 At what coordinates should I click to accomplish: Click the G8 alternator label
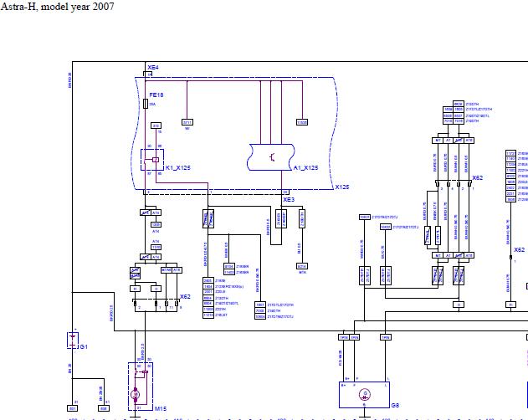click(395, 405)
